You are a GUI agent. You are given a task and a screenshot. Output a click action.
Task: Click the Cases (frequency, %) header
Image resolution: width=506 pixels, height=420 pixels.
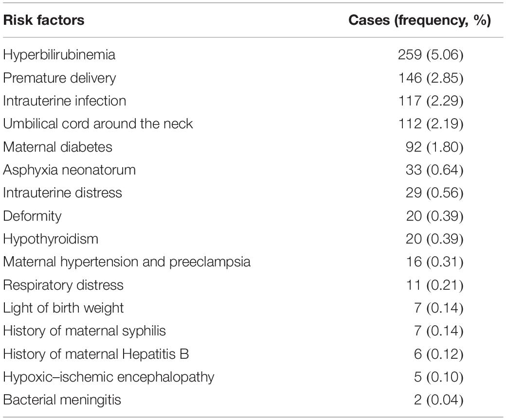tap(419, 20)
